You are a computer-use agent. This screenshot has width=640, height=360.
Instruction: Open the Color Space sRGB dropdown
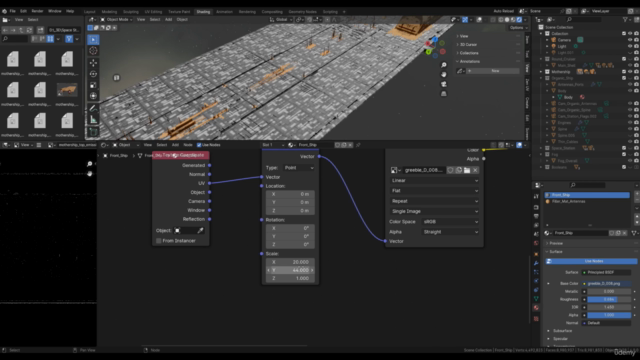click(450, 222)
